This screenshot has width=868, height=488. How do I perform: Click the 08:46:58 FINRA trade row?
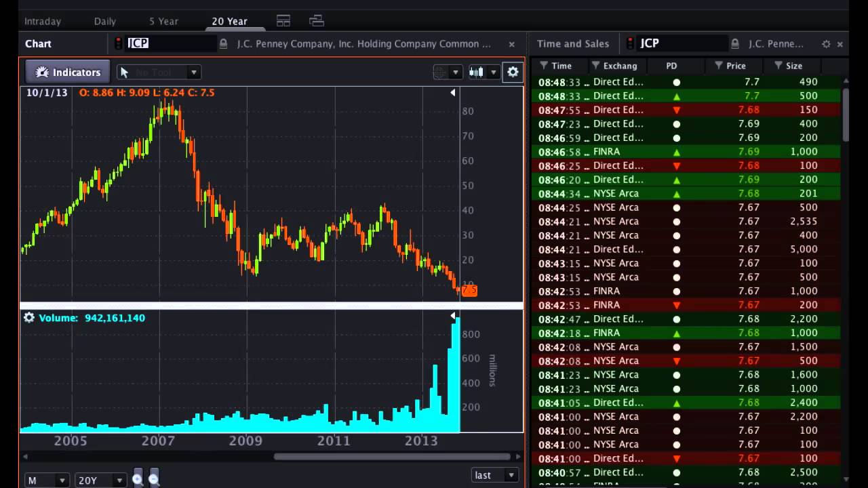click(x=686, y=152)
